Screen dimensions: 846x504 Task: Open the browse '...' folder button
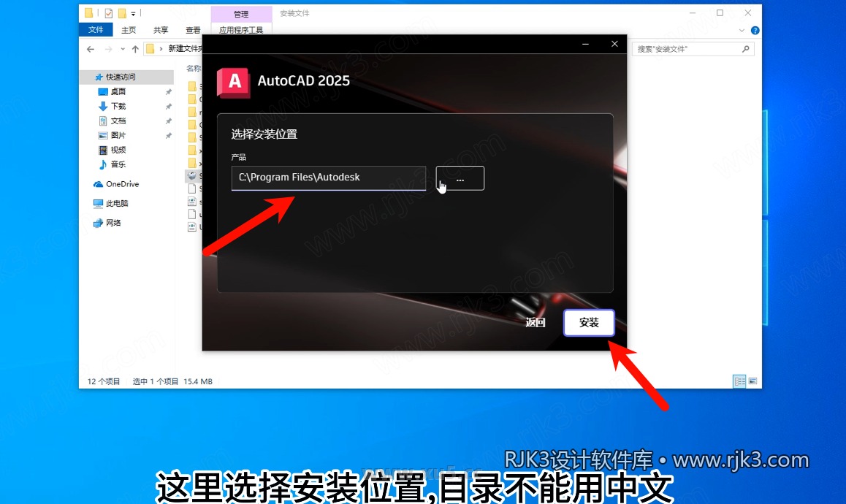point(460,178)
